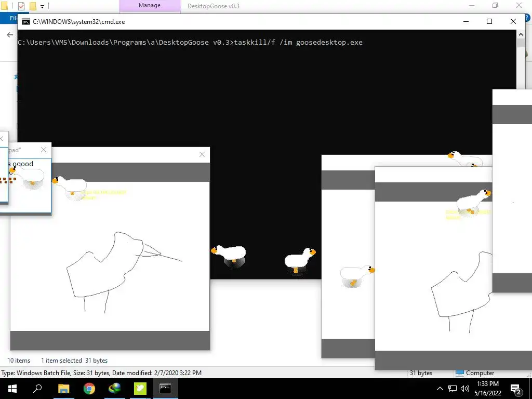Click the cmd vertical scrollbar thumb
The image size is (532, 399).
coord(521,43)
